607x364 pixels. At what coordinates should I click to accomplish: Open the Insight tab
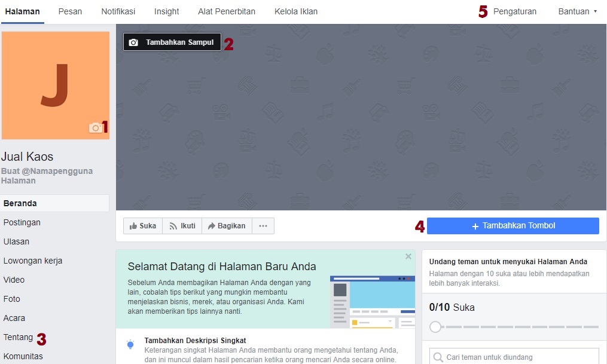coord(166,11)
